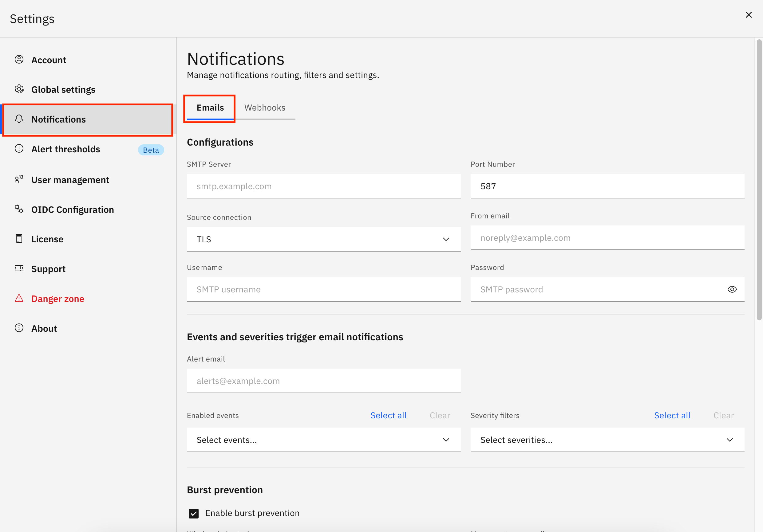Image resolution: width=763 pixels, height=532 pixels.
Task: Expand the Select severities dropdown
Action: [x=607, y=440]
